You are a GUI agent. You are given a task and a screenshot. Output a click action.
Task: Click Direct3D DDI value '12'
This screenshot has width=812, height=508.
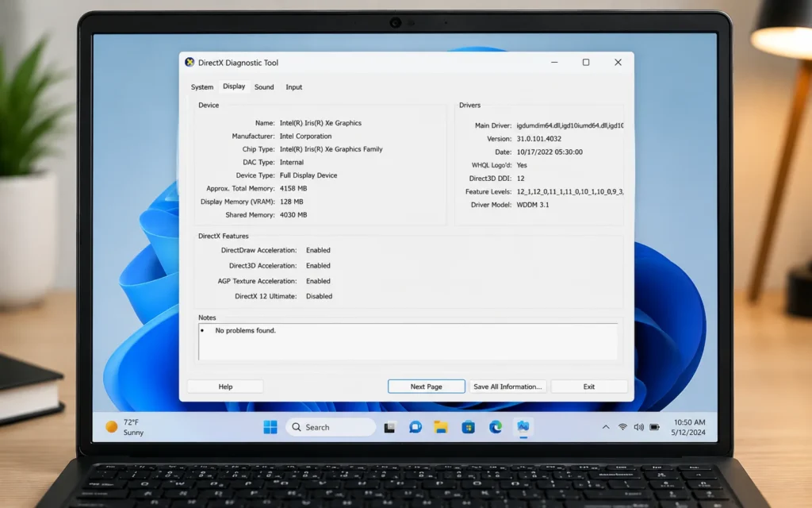coord(520,179)
